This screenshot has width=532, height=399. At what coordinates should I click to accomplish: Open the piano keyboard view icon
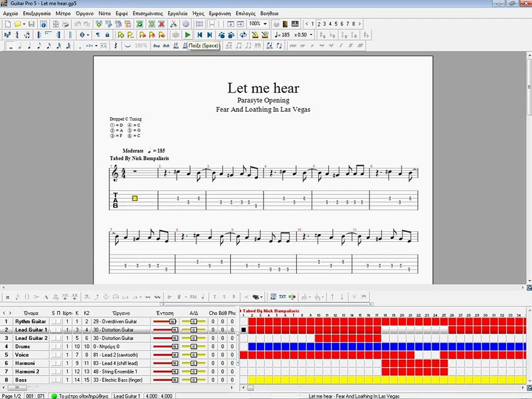tap(295, 24)
